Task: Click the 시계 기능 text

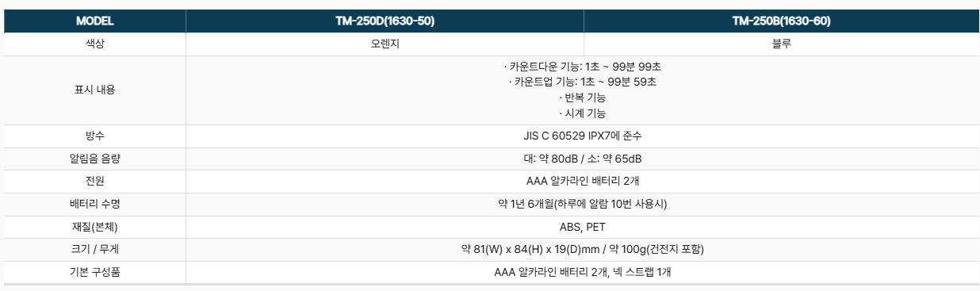Action: pyautogui.click(x=583, y=113)
